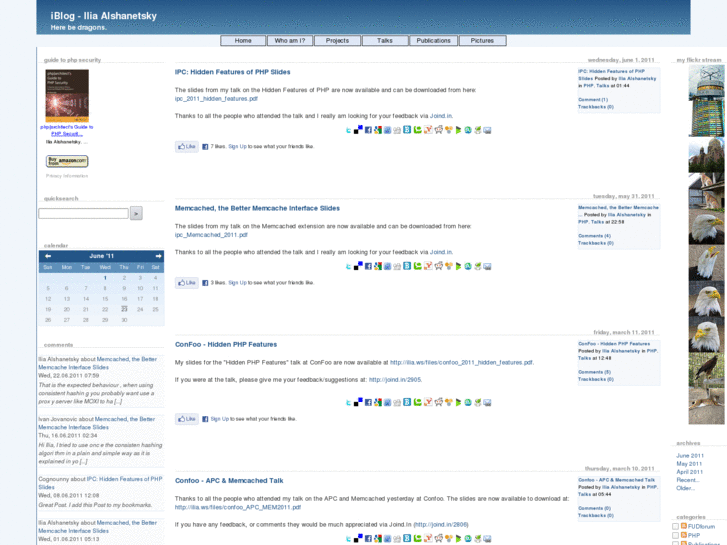727x545 pixels.
Task: Open the May 2011 archive link
Action: [689, 464]
